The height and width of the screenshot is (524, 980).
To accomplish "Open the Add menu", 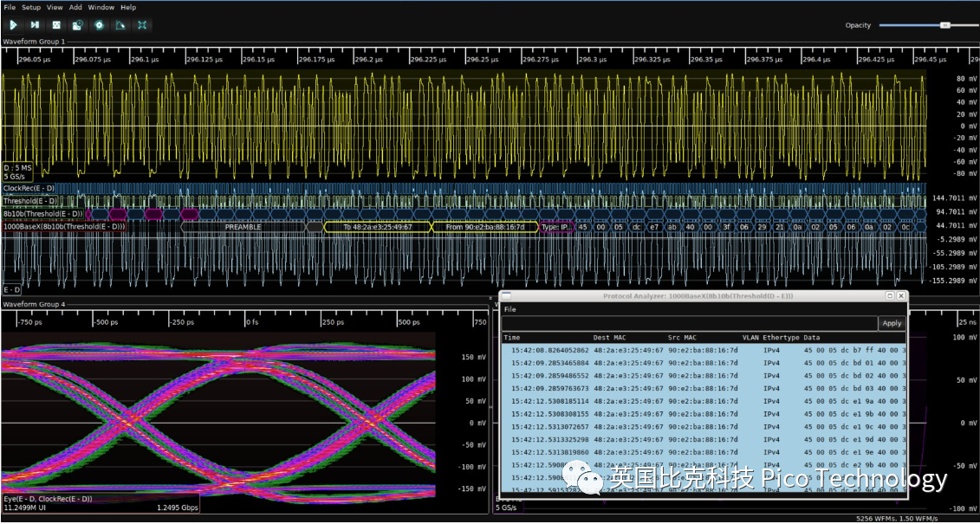I will [75, 7].
